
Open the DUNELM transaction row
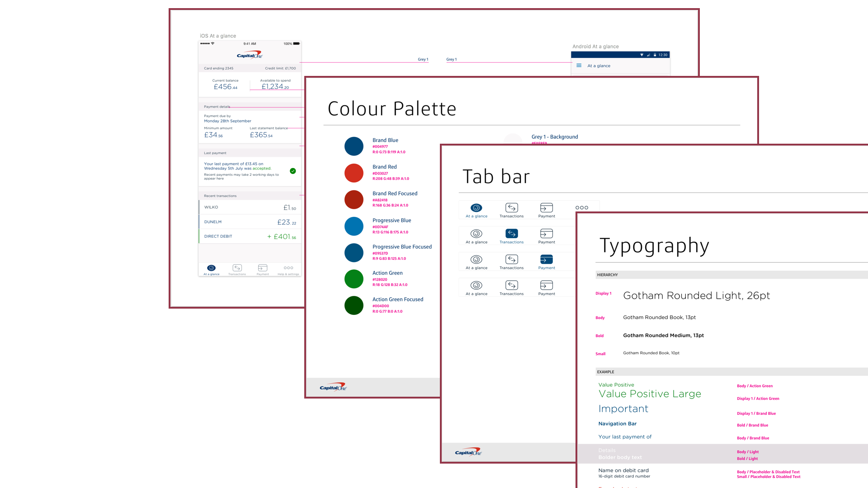[x=250, y=222]
